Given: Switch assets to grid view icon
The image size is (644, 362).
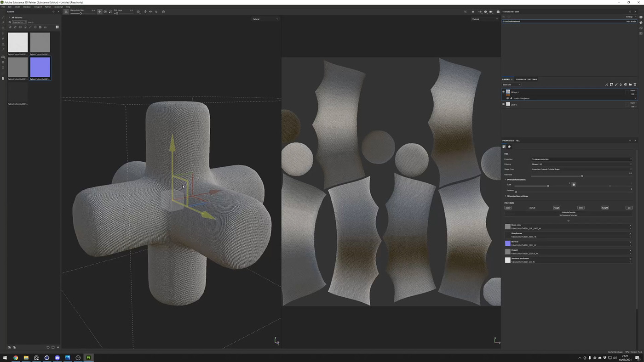Looking at the screenshot, I should [x=57, y=27].
